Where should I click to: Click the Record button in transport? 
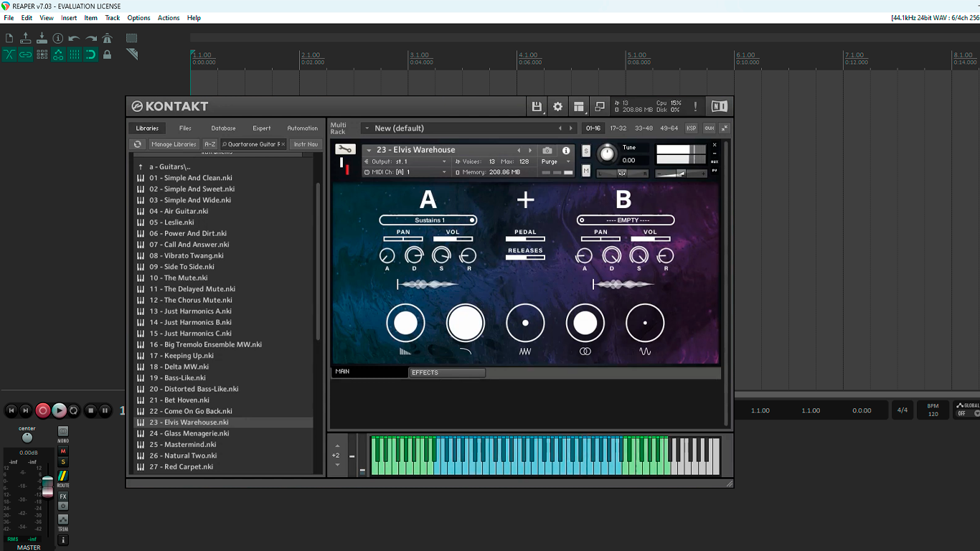tap(43, 410)
